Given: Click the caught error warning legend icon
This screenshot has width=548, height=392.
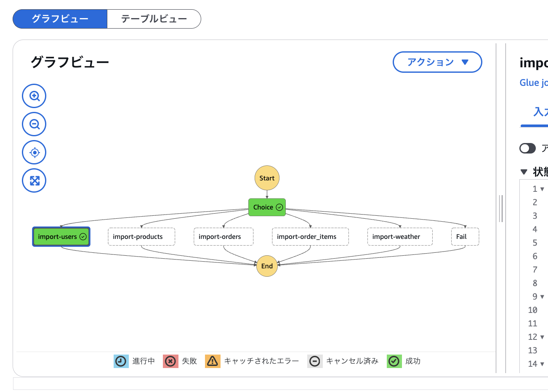Looking at the screenshot, I should pos(213,361).
